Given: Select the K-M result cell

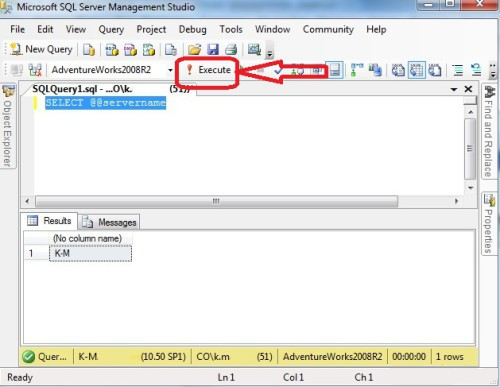Looking at the screenshot, I should coord(90,253).
